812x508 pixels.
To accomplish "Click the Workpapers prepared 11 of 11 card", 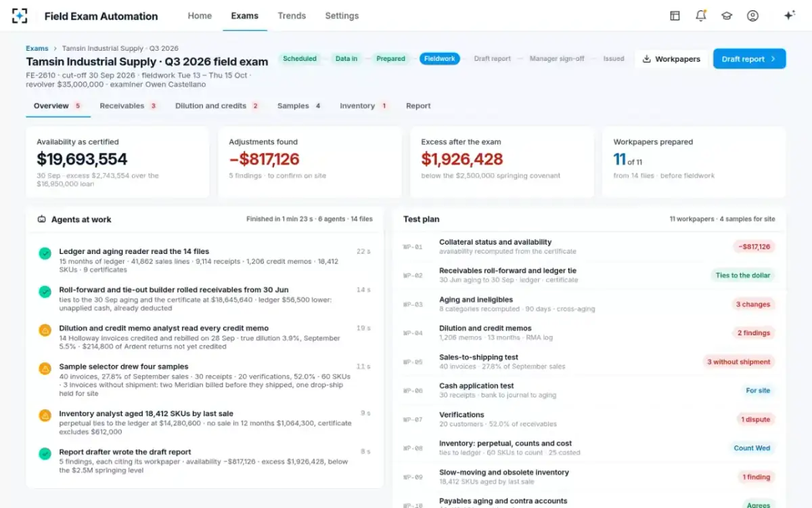I will point(694,162).
